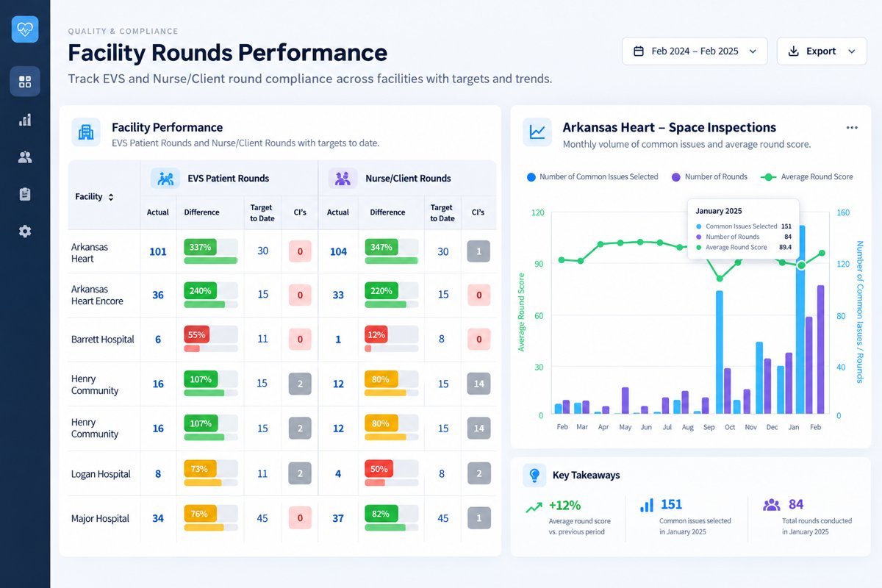
Task: Click the Oct label on chart axis
Action: (730, 427)
